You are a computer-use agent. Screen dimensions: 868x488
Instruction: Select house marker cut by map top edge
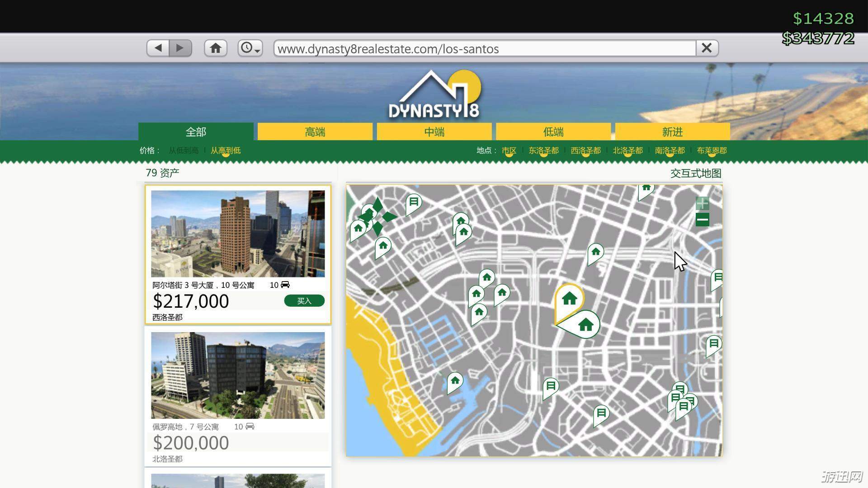tap(646, 191)
